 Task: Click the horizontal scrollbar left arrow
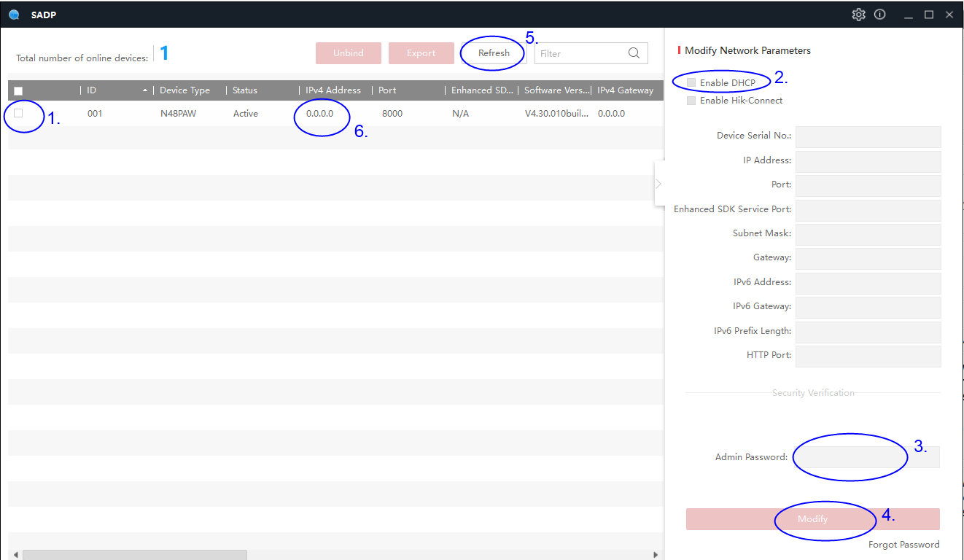[15, 555]
